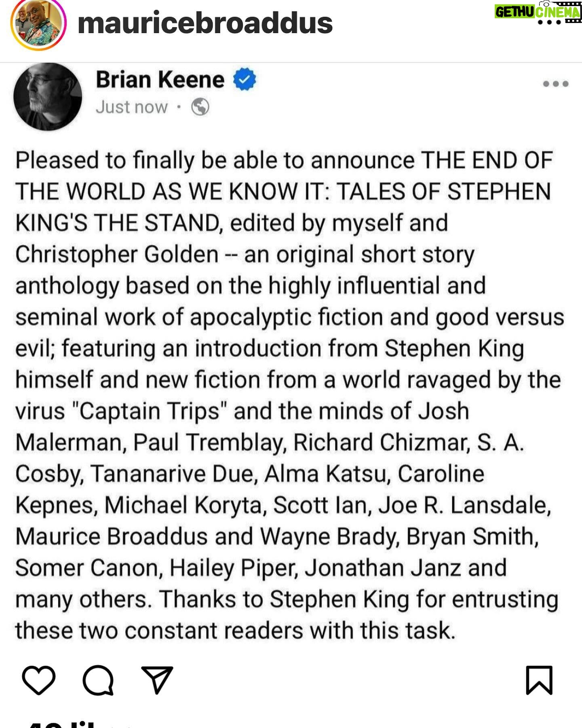Viewport: 582px width, 728px height.
Task: Click the three dots beneath the Gethu Cinema logo
Action: [549, 22]
